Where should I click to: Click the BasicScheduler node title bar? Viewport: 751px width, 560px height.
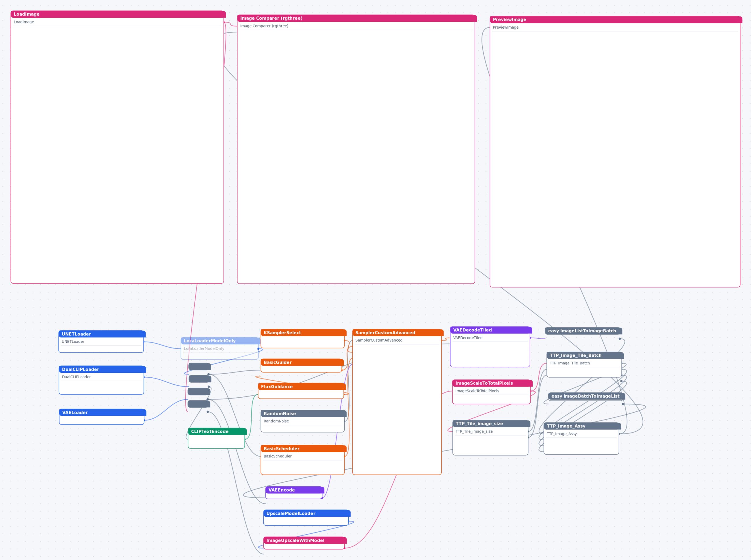[304, 448]
